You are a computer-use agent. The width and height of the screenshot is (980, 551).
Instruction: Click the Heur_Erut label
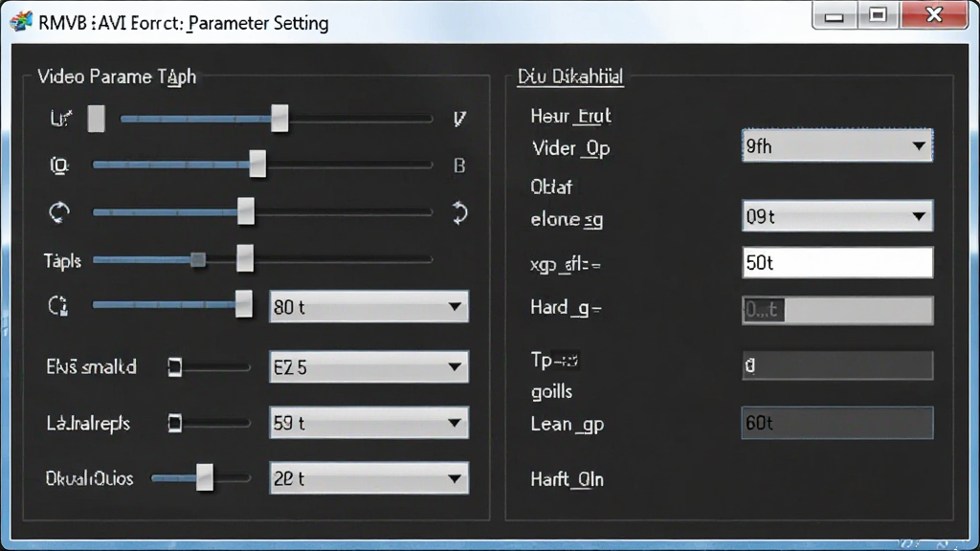click(x=570, y=116)
